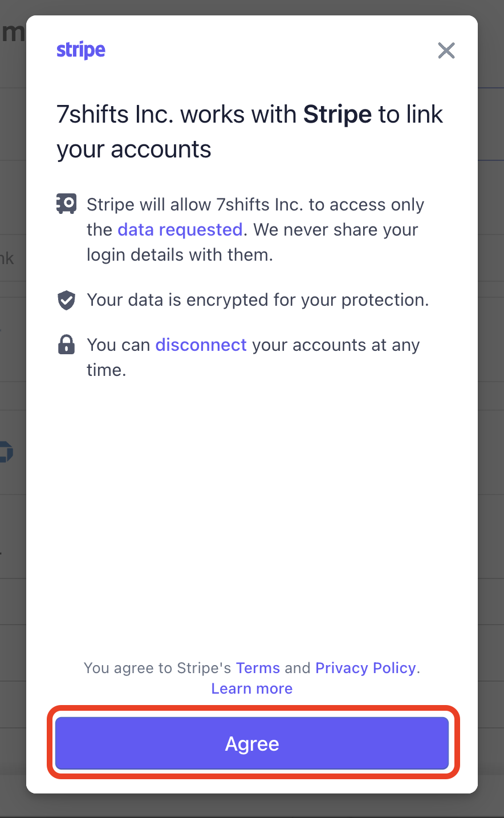504x818 pixels.
Task: Open the data requested link
Action: pos(180,229)
